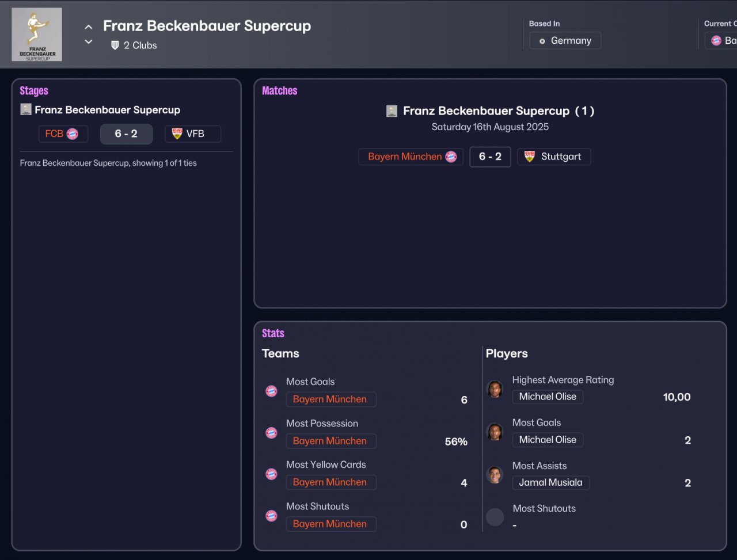Click the trophy icon beside Stages Supercup title
Viewport: 737px width, 560px height.
pos(26,109)
